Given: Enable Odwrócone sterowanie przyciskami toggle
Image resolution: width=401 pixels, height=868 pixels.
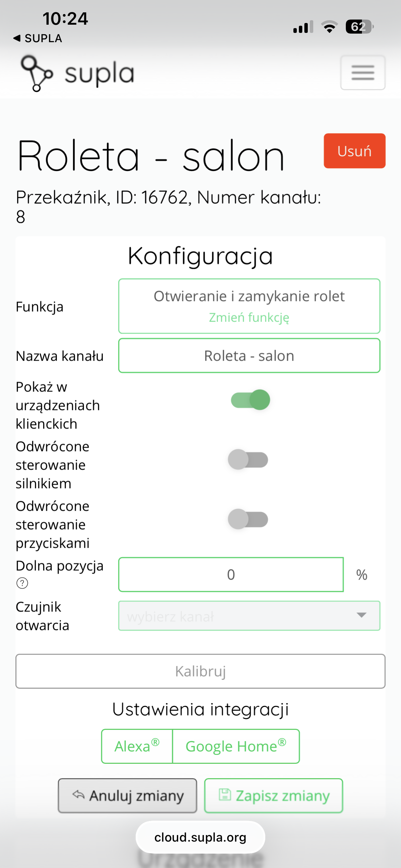Looking at the screenshot, I should click(x=248, y=519).
